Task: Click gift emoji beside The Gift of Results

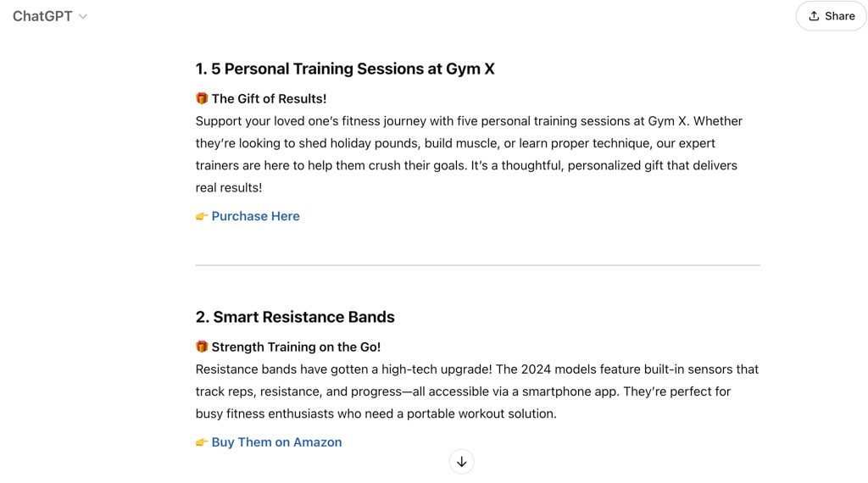Action: tap(202, 98)
